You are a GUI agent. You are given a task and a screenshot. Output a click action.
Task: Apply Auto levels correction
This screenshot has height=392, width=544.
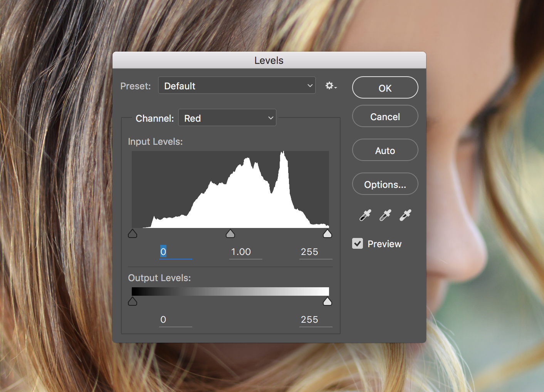385,150
